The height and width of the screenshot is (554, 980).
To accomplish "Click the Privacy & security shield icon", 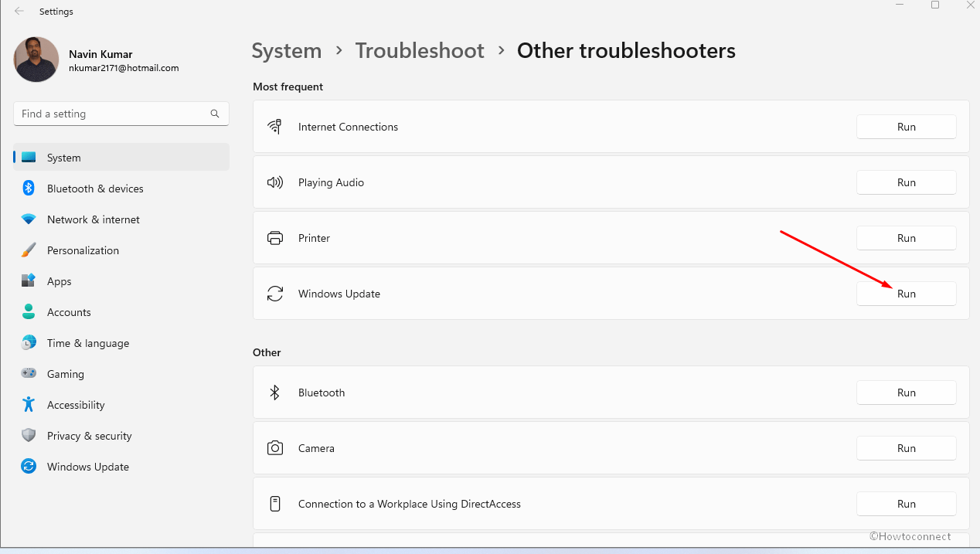I will (29, 436).
